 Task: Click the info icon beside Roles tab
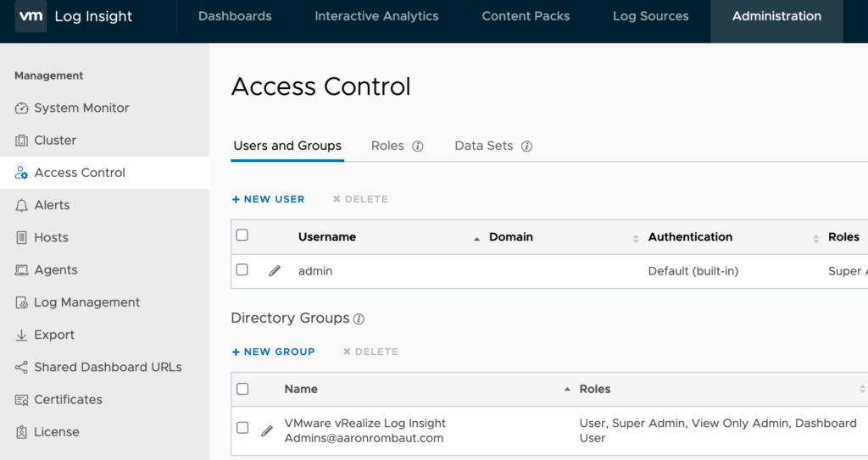tap(418, 147)
